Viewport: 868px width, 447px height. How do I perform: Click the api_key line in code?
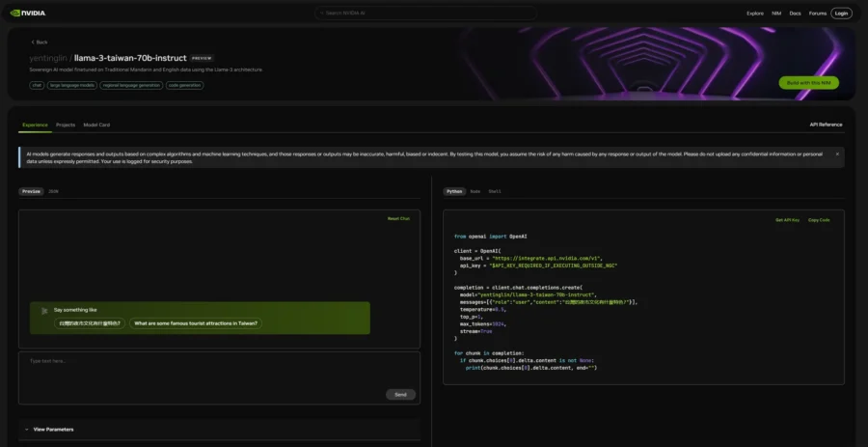point(538,265)
